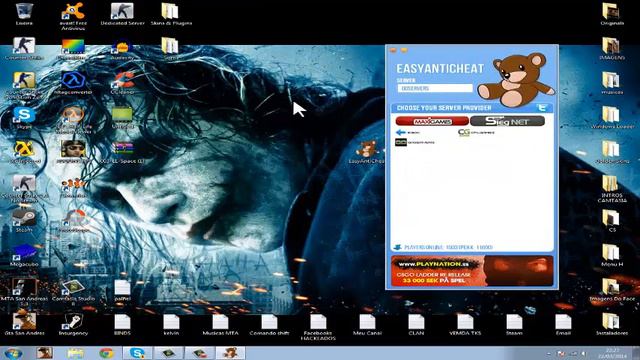Click the taskbar clock and date
Screen dimensions: 640x360
[x=612, y=353]
